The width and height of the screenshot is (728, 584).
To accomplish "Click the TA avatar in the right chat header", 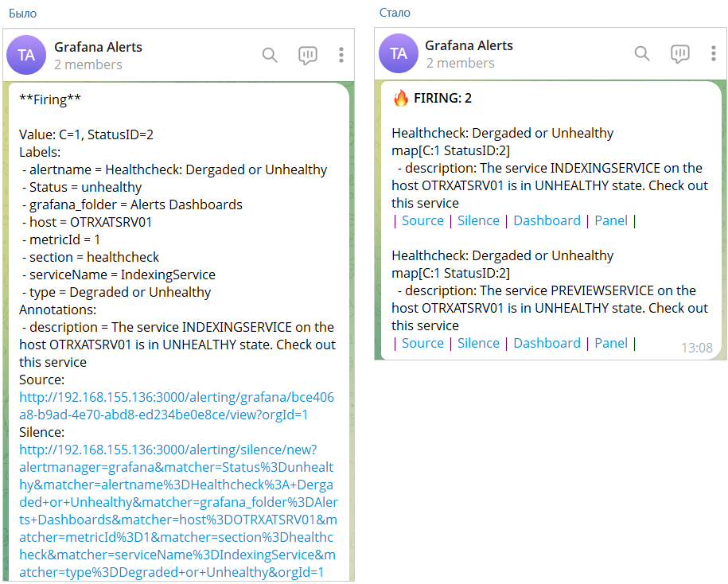I will point(399,53).
